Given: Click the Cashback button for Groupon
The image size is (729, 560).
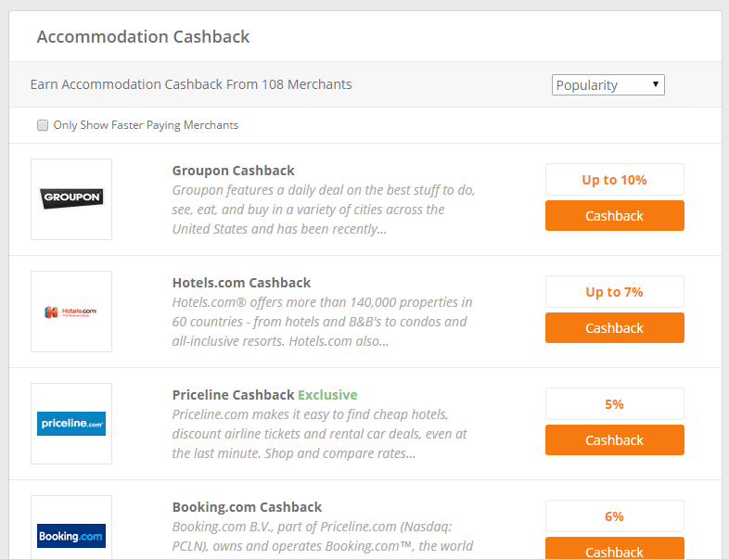Looking at the screenshot, I should (x=614, y=216).
